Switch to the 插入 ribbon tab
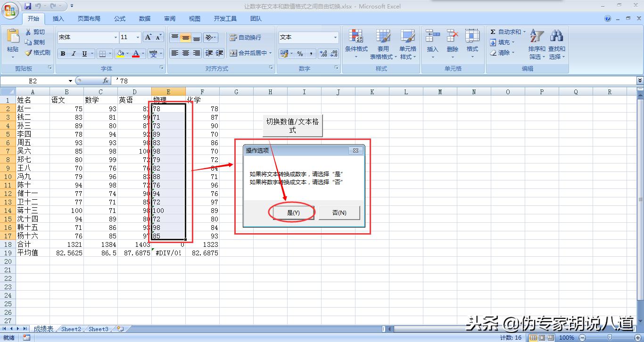Screen dimensions: 644x342 point(58,19)
